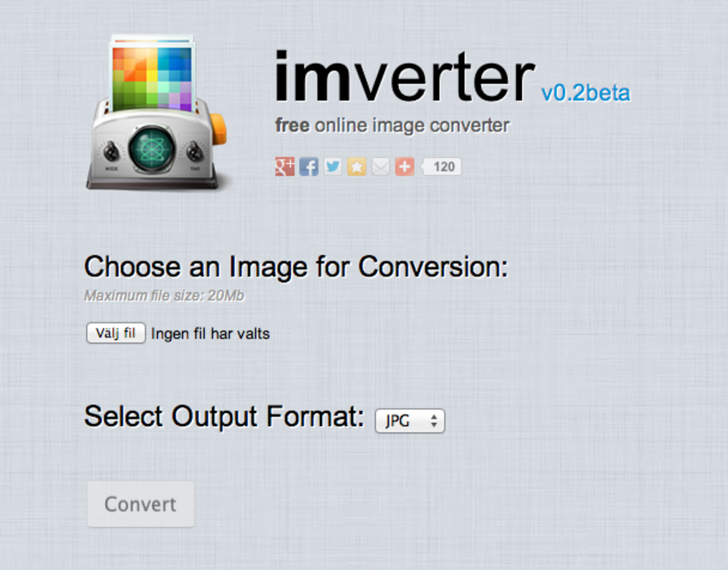728x570 pixels.
Task: Click the Convert button
Action: tap(140, 504)
